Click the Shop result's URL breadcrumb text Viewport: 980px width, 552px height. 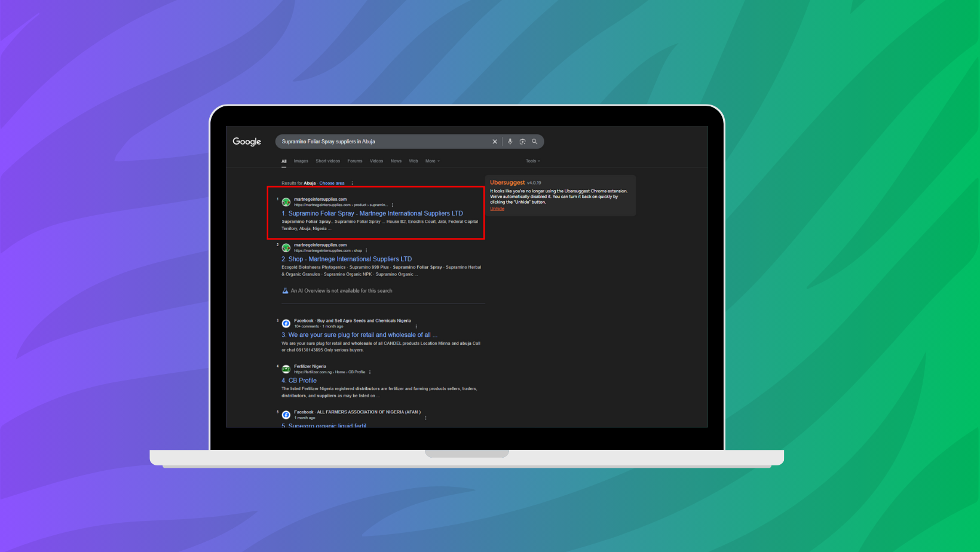(x=328, y=251)
